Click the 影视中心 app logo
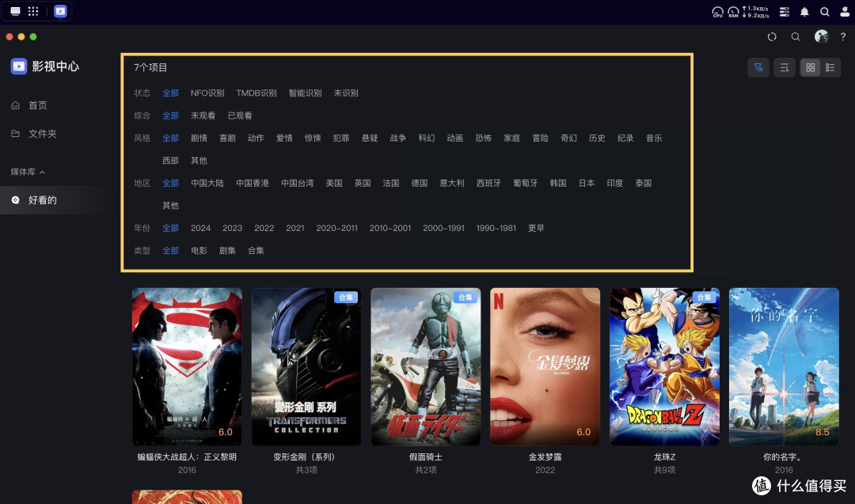 point(19,66)
